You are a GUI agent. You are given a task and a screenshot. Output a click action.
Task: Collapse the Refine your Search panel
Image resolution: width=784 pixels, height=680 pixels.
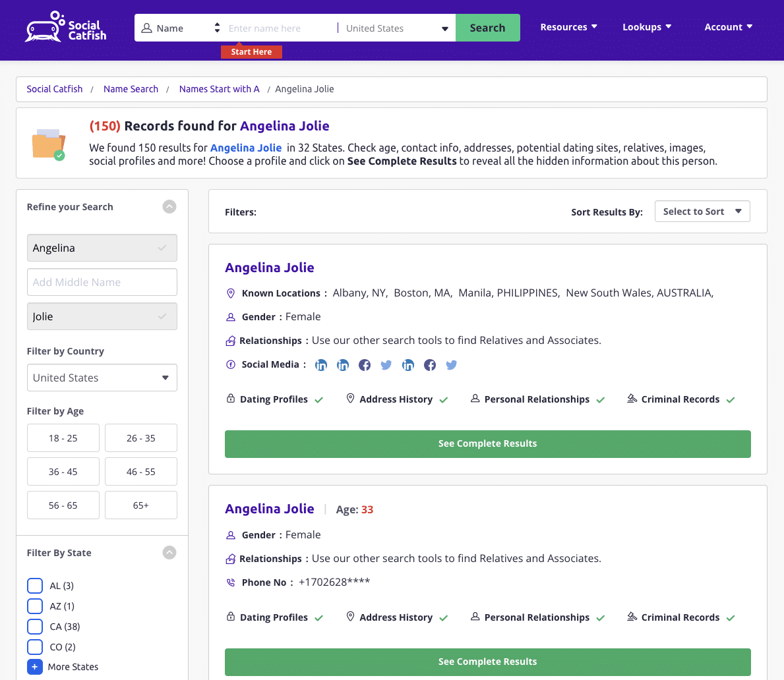tap(169, 207)
